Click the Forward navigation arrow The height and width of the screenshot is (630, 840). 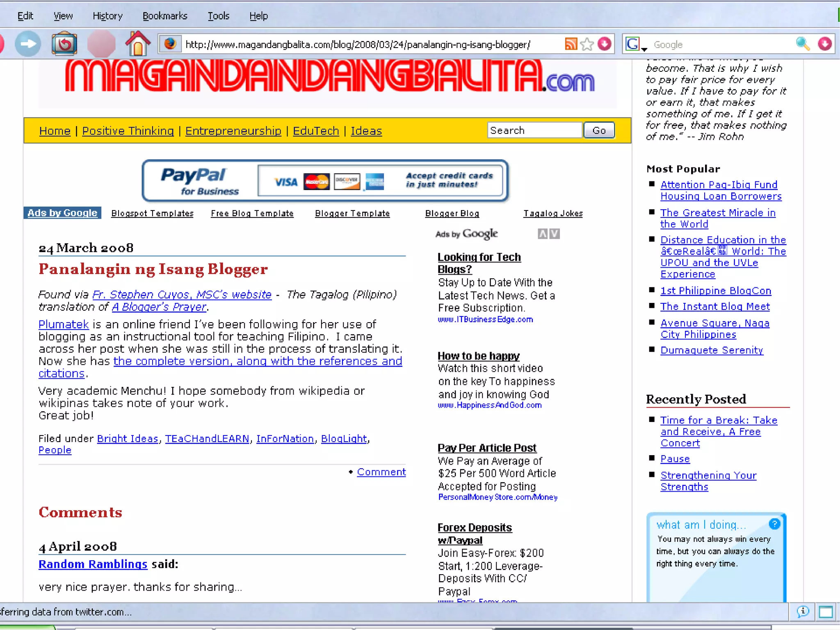pos(28,44)
